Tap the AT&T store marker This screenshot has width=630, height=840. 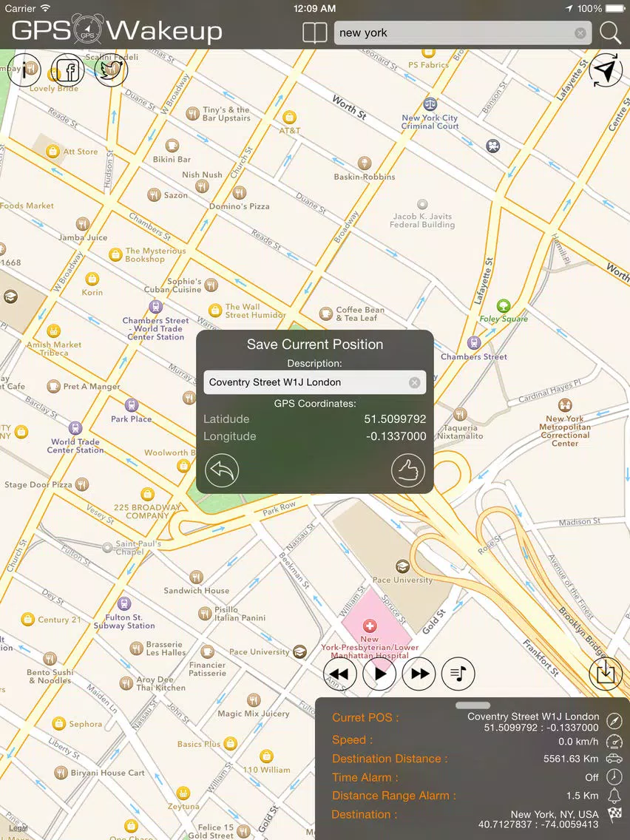click(x=289, y=117)
